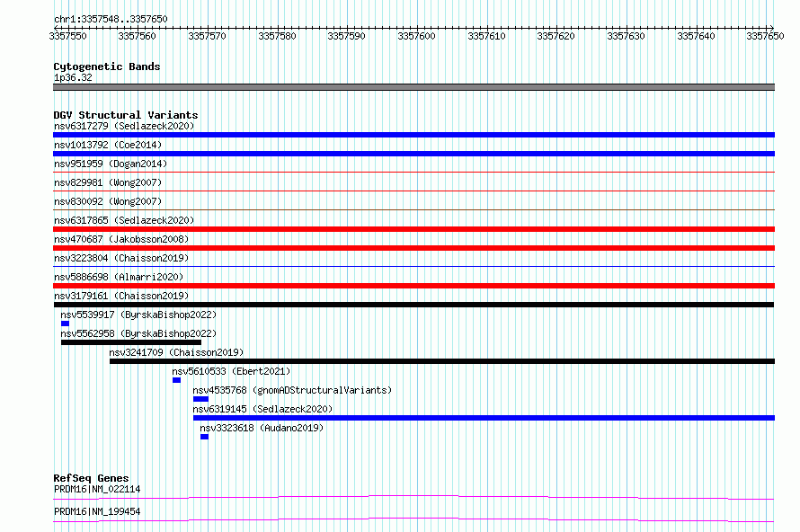
Task: Click nsv5539917 (ByrskaBishop2022) label
Action: tap(138, 315)
